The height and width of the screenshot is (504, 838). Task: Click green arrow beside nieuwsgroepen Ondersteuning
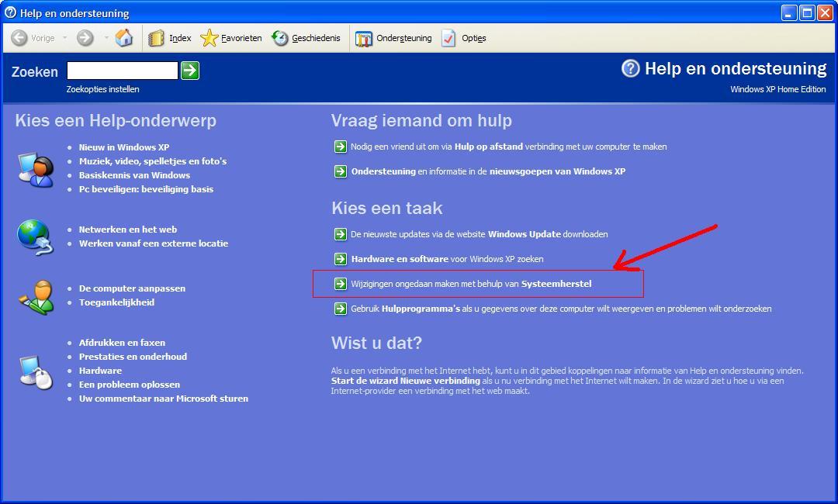click(341, 171)
